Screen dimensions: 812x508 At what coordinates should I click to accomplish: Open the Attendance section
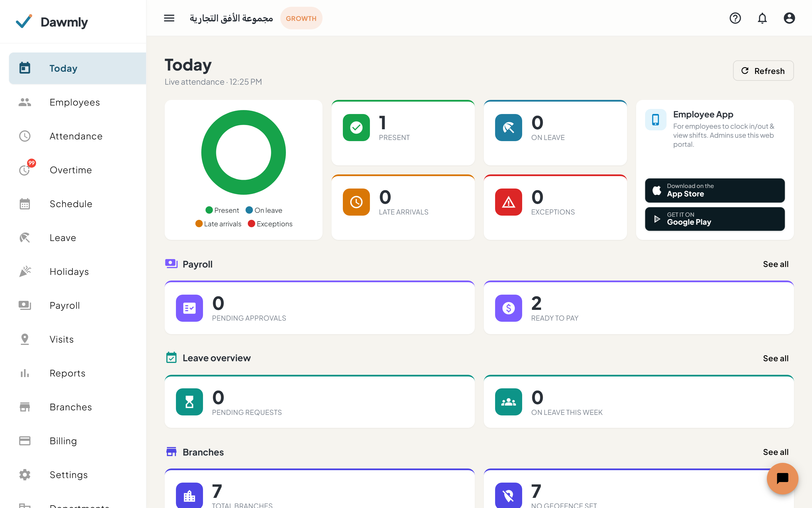[78, 136]
